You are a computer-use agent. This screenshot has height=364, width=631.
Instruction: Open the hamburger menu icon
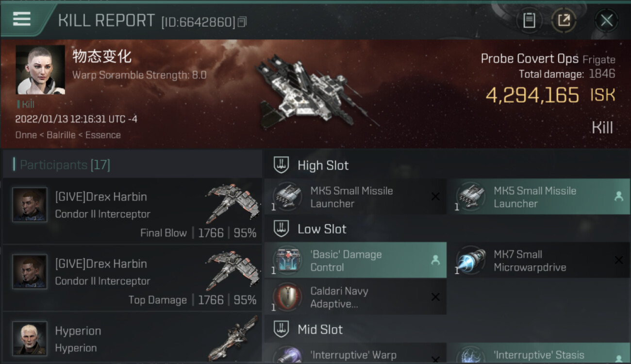(22, 19)
